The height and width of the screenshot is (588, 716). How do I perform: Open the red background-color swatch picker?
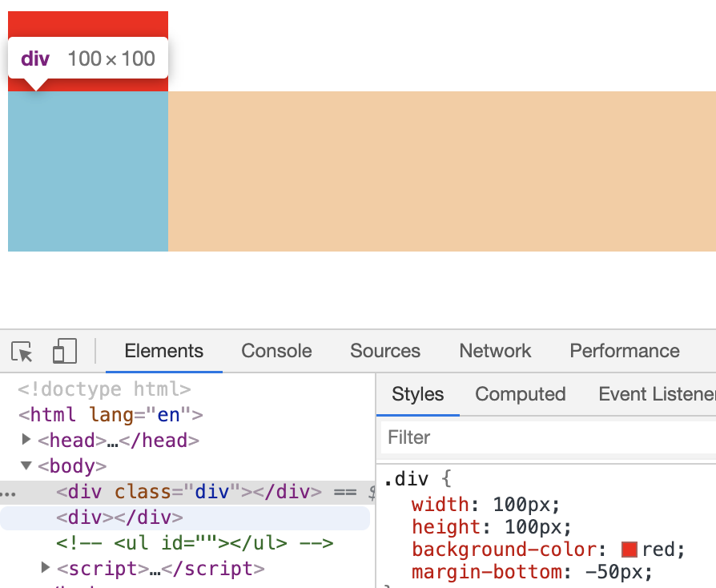[630, 550]
